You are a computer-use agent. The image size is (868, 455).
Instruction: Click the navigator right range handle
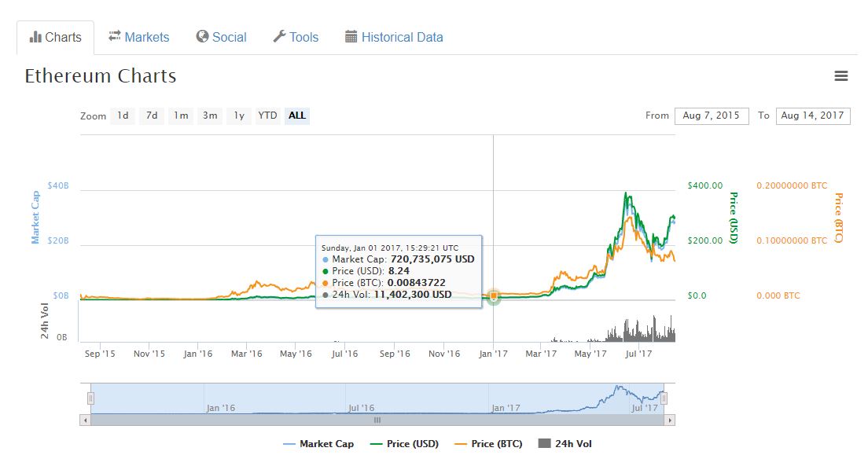(x=664, y=398)
